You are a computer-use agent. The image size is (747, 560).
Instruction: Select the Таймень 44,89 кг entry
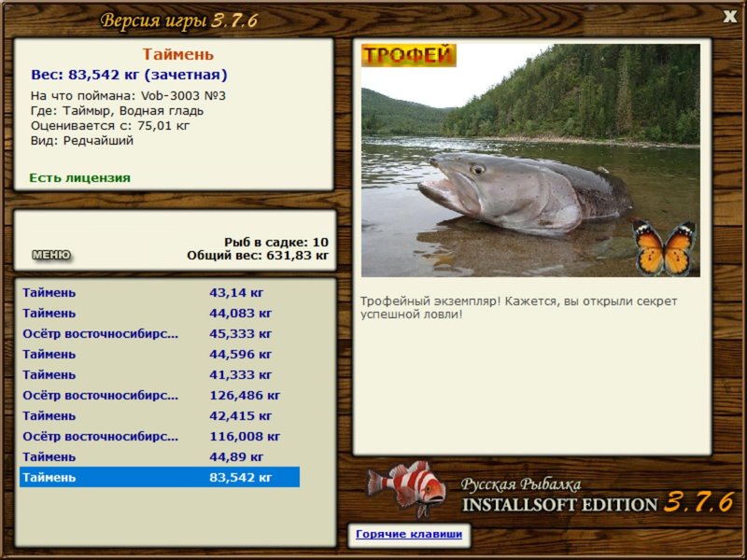(x=160, y=456)
